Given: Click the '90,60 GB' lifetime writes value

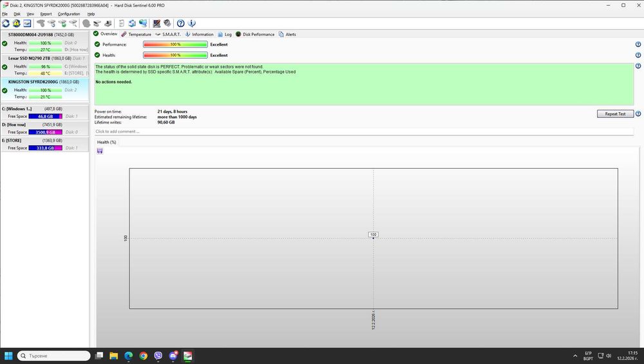Looking at the screenshot, I should pos(166,122).
